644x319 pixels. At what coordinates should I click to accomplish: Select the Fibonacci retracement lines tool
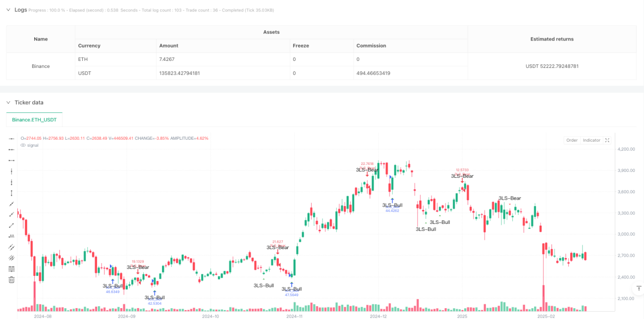click(x=12, y=268)
